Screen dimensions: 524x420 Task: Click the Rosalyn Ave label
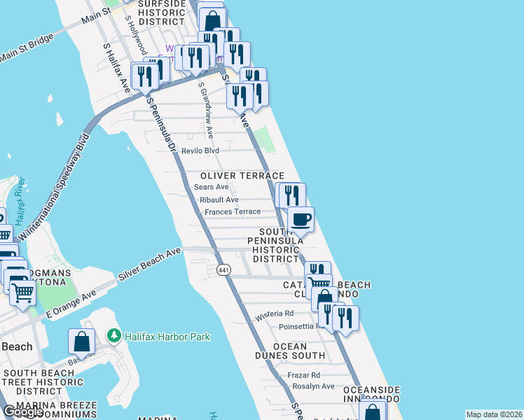point(313,386)
